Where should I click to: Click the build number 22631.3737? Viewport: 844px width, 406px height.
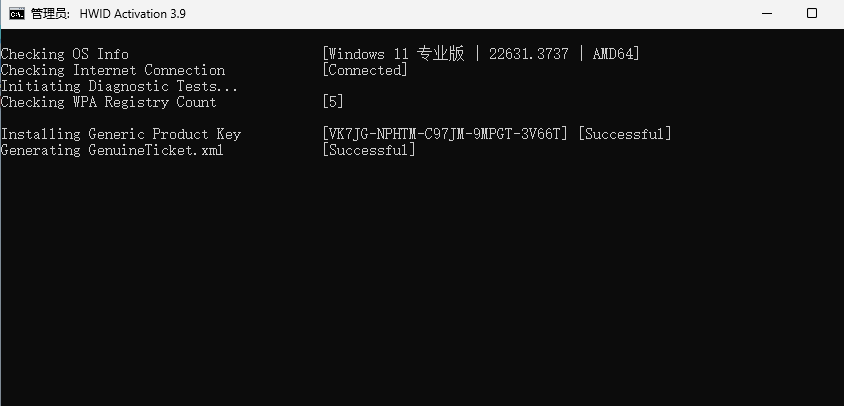coord(529,54)
